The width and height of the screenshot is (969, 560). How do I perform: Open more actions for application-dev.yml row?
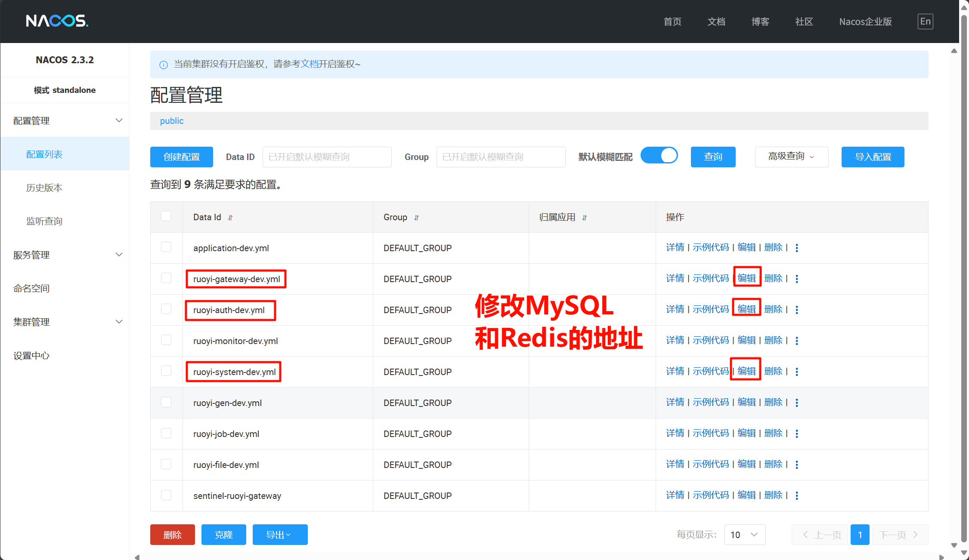click(797, 248)
